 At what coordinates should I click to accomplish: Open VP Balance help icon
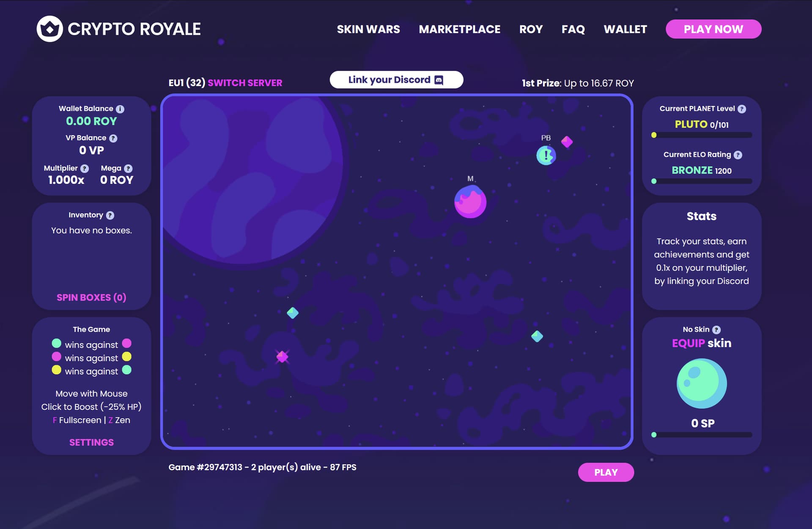(x=113, y=138)
